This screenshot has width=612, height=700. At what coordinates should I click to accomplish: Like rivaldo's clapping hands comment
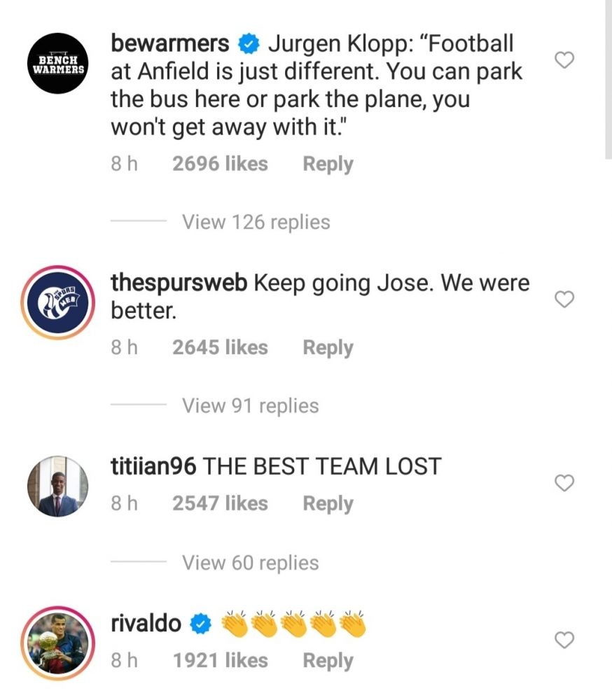pos(564,640)
